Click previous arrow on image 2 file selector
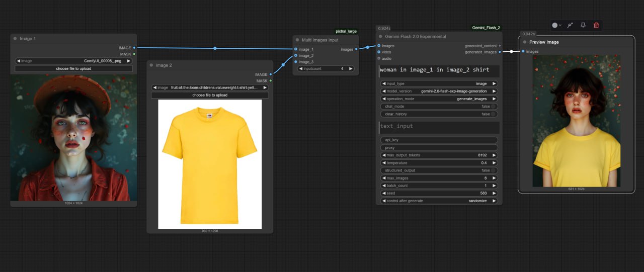 pos(155,87)
